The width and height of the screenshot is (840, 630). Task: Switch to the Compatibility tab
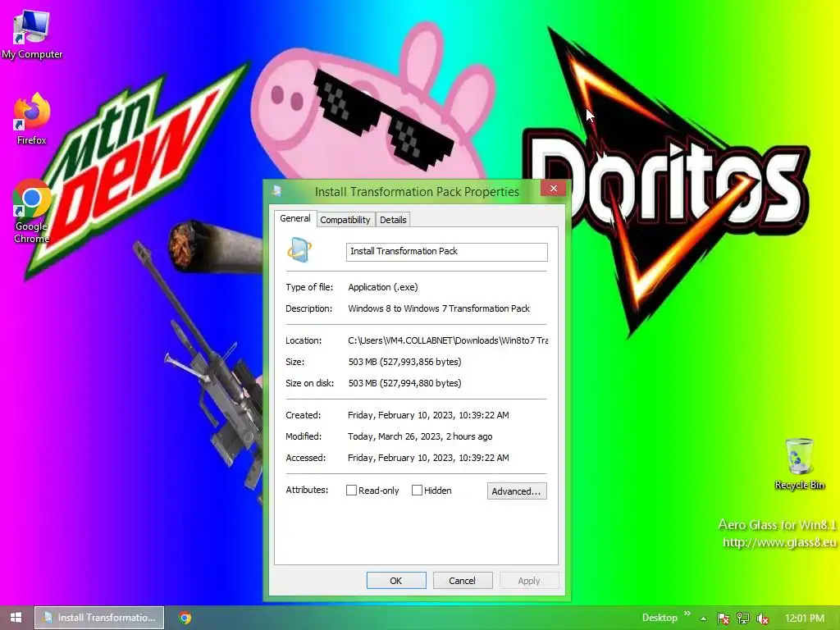click(x=345, y=220)
